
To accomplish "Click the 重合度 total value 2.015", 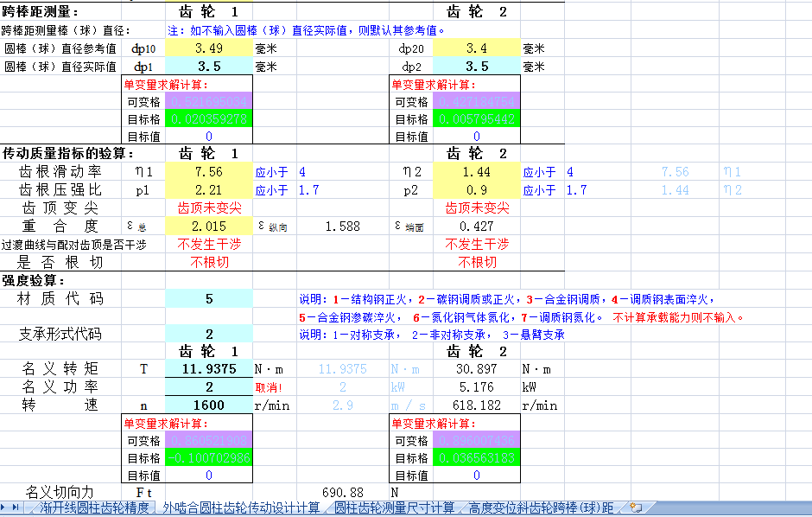I will pos(209,227).
